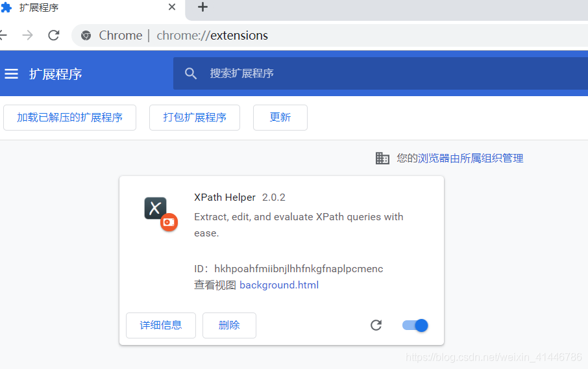Image resolution: width=588 pixels, height=369 pixels.
Task: Click the 扩展程序 header title
Action: tap(56, 74)
